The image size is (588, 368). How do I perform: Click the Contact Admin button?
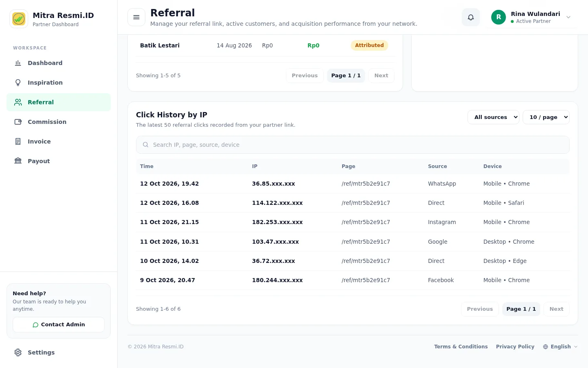(59, 325)
